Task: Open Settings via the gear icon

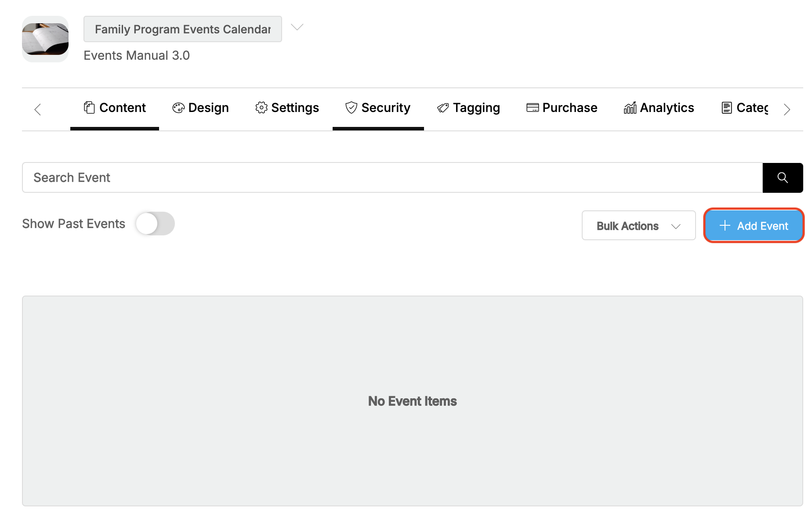Action: click(x=261, y=107)
